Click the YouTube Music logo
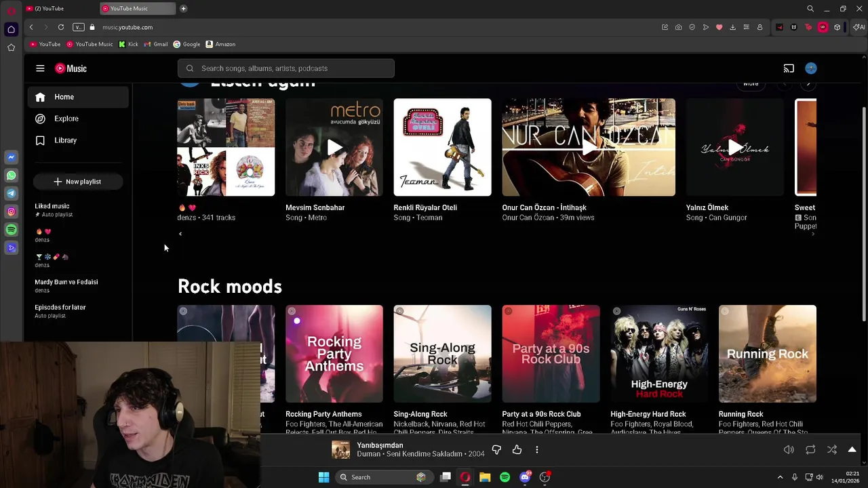Screen dimensions: 868x488 coord(71,68)
